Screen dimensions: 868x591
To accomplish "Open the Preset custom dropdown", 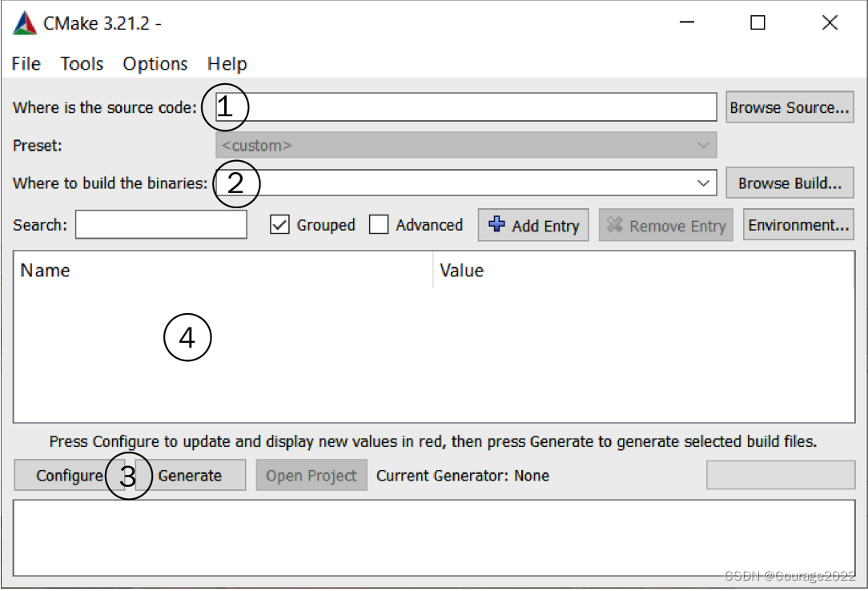I will [466, 146].
